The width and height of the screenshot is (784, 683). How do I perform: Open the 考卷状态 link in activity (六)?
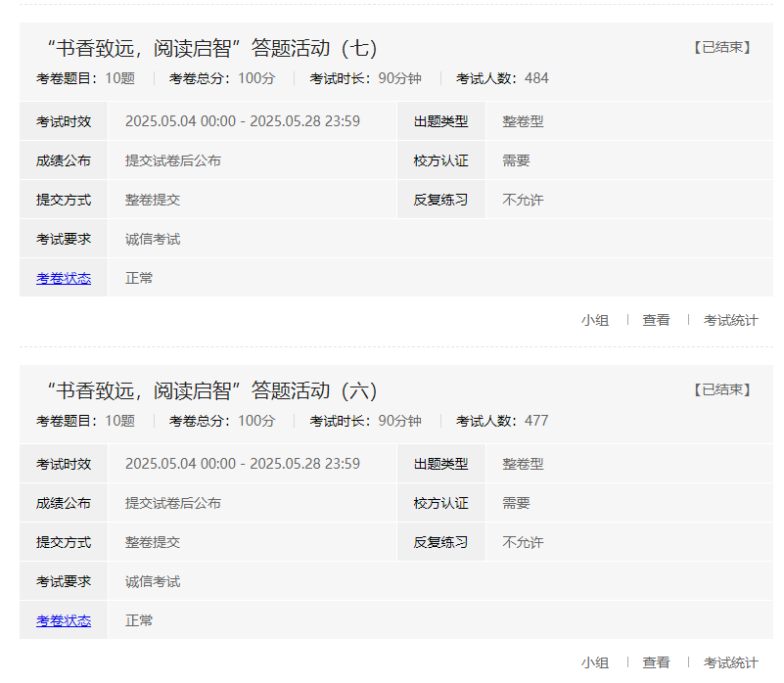click(64, 620)
